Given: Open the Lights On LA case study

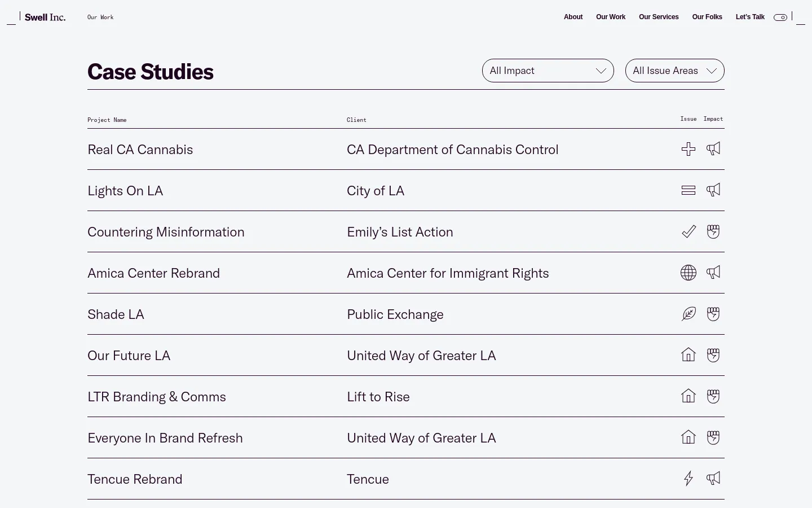Looking at the screenshot, I should coord(125,191).
